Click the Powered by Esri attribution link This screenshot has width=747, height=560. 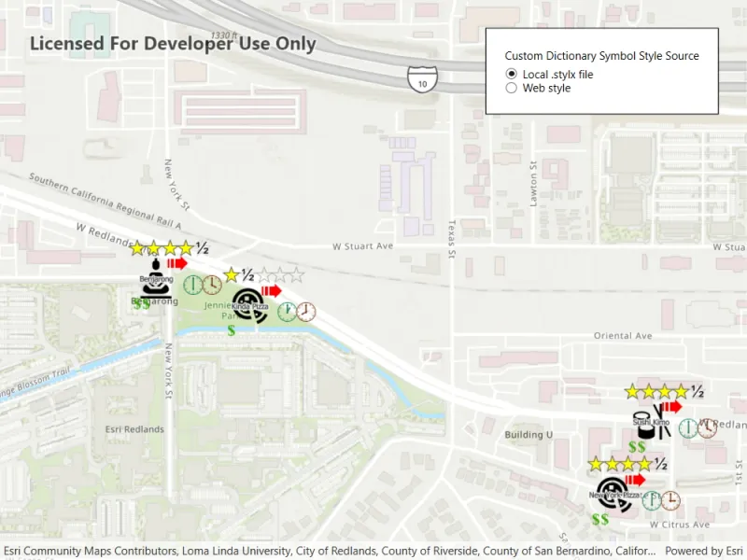[x=703, y=551]
